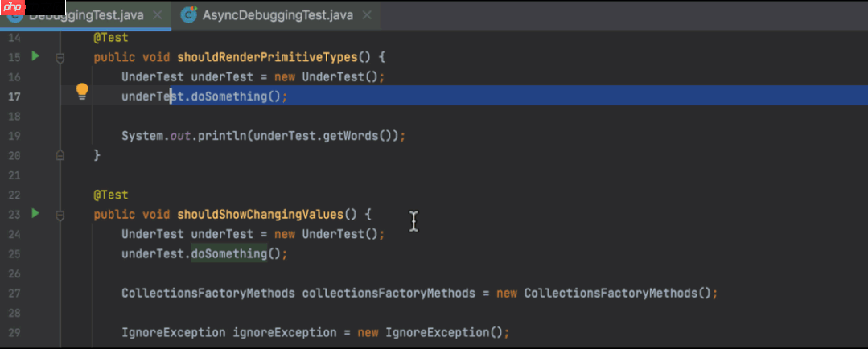Click the CollectionsFactoryMethods type on line 27

[208, 294]
